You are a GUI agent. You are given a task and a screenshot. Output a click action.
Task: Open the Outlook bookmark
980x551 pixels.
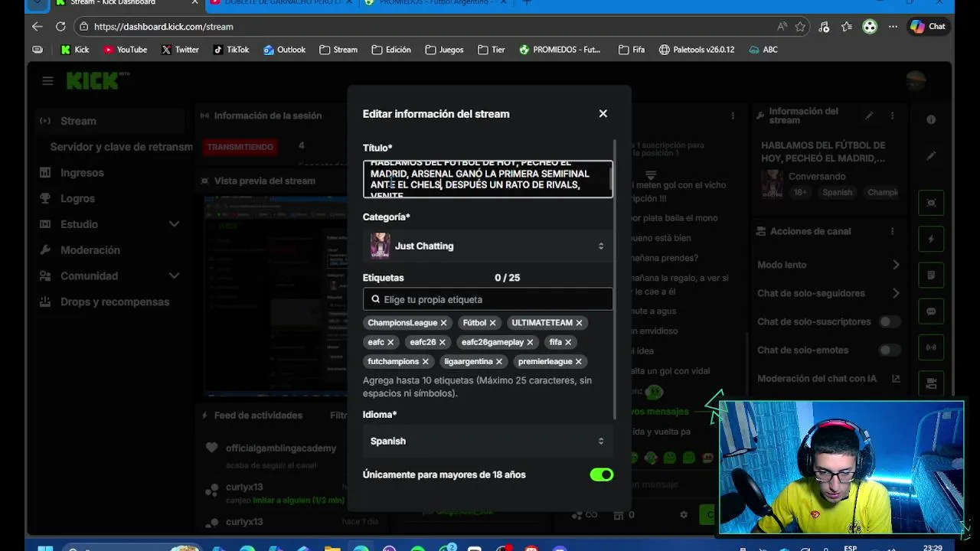tap(284, 50)
